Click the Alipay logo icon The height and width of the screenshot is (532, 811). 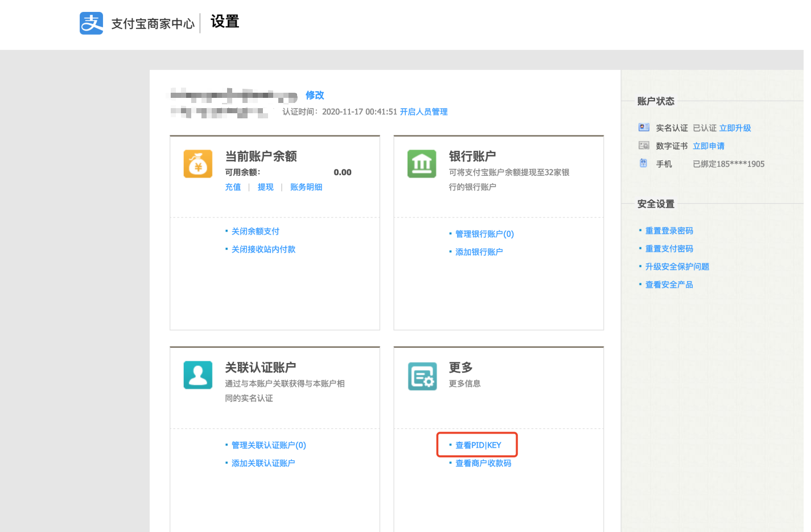tap(91, 23)
